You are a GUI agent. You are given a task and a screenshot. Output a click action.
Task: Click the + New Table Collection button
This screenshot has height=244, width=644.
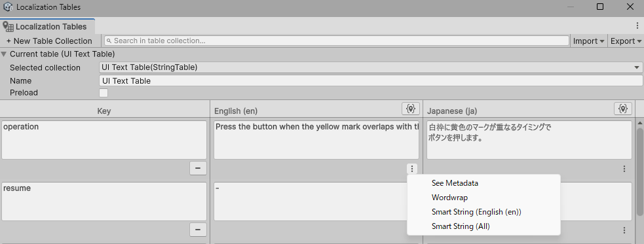(x=49, y=41)
